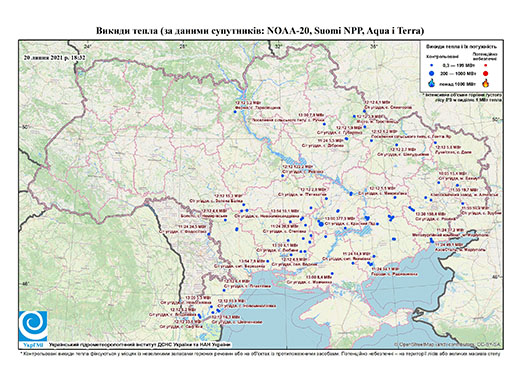Click the large blue 377.3 MW heat marker
The image size is (520, 368).
(x=321, y=224)
